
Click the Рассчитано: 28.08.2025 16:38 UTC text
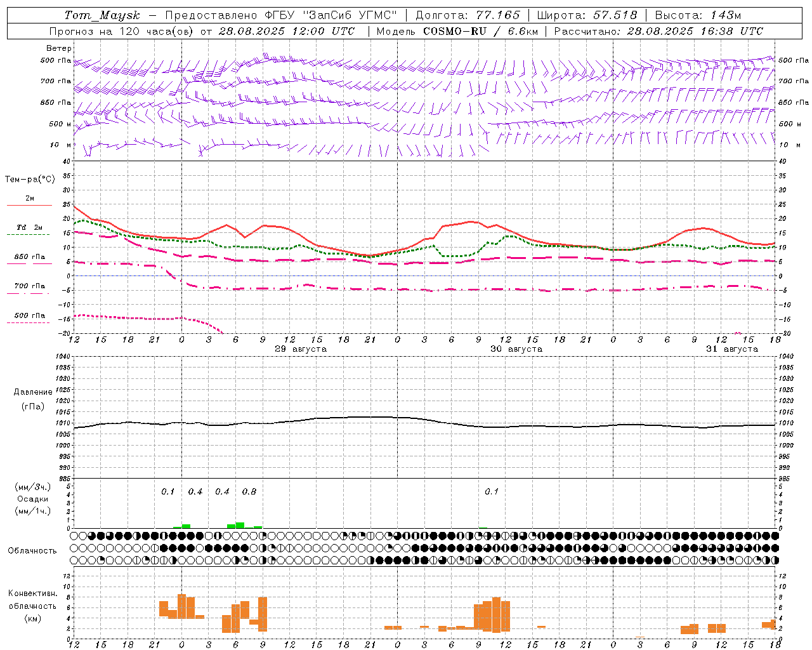tap(658, 31)
